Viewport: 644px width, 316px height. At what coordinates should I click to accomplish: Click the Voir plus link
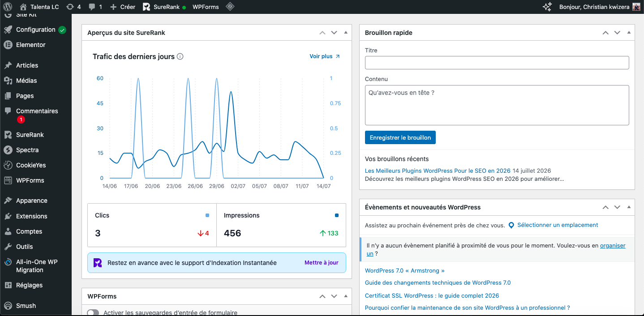325,56
